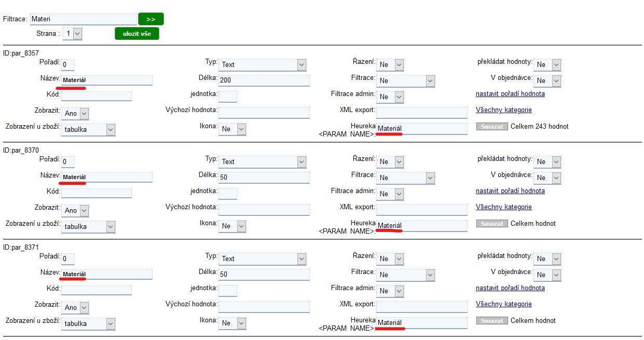This screenshot has height=340, width=644.
Task: Click Kód field of par_8357
Action: [97, 97]
